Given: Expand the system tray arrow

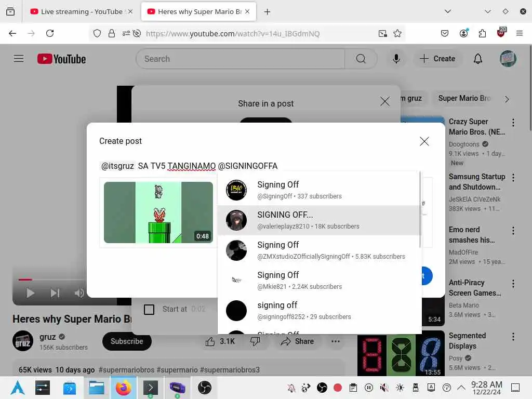Looking at the screenshot, I should [x=461, y=388].
